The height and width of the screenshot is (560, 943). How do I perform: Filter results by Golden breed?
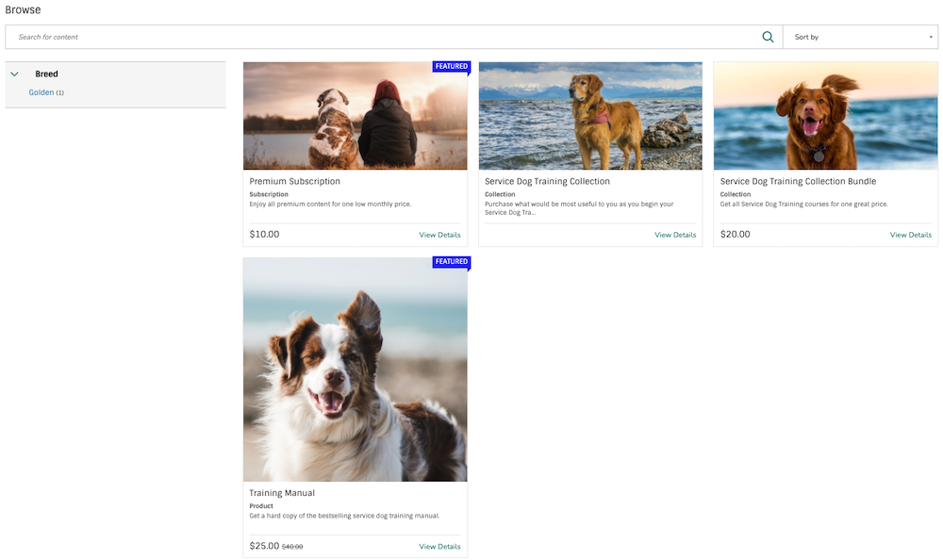tap(41, 92)
